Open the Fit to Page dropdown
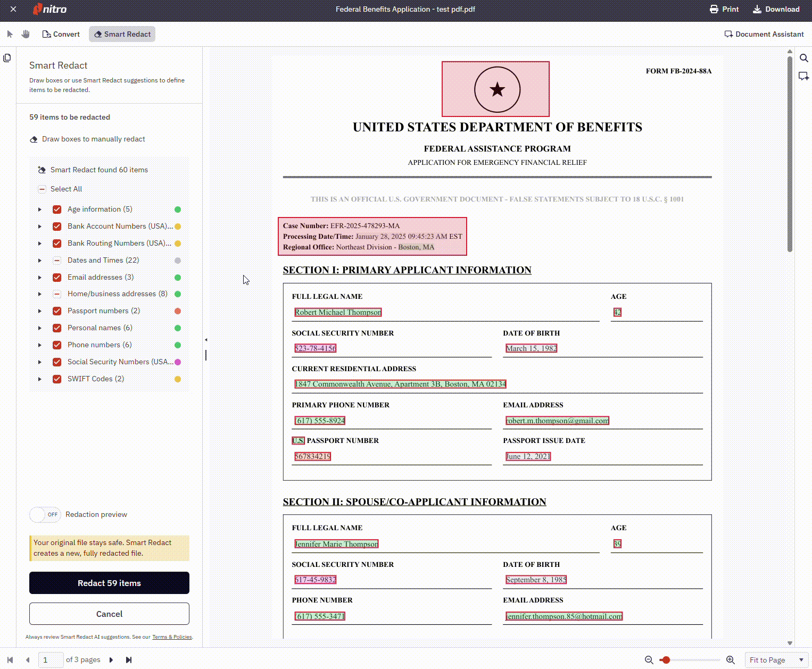The image size is (812, 669). coord(776,660)
